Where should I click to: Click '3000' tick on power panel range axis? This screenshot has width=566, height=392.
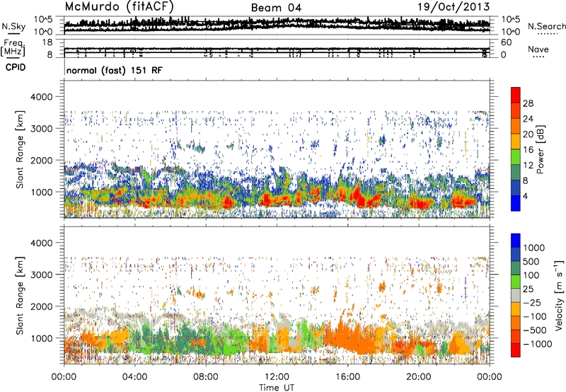[x=42, y=129]
